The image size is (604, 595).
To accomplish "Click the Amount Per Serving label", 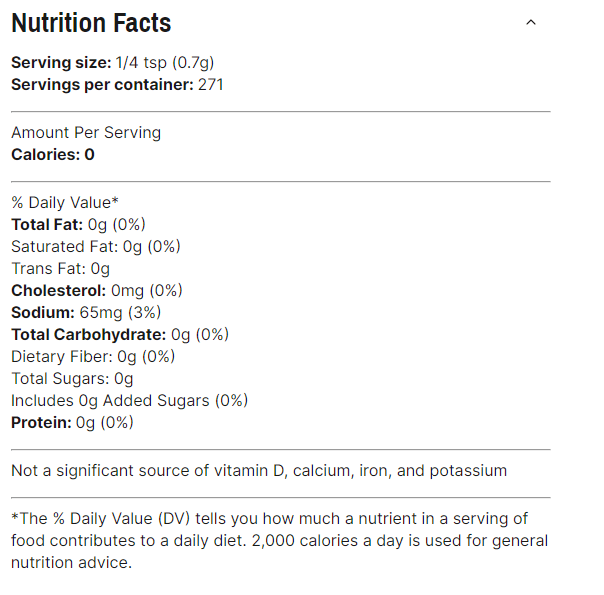I will point(86,133).
